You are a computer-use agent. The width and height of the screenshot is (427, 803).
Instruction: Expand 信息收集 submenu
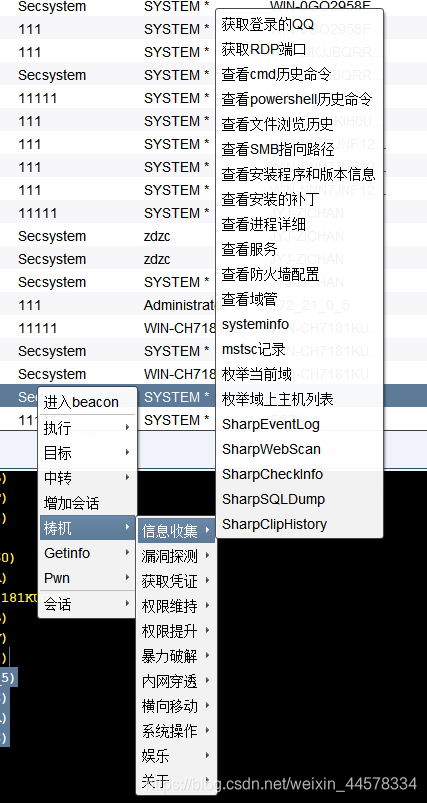(176, 531)
